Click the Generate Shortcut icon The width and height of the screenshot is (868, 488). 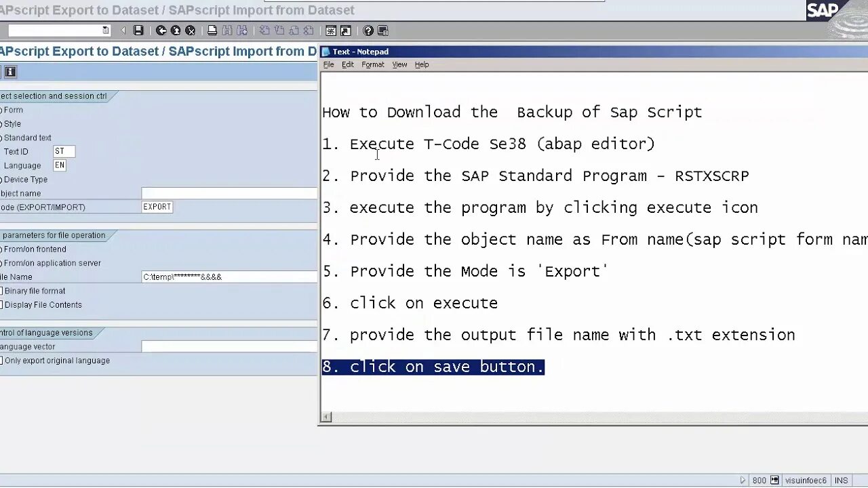click(346, 30)
